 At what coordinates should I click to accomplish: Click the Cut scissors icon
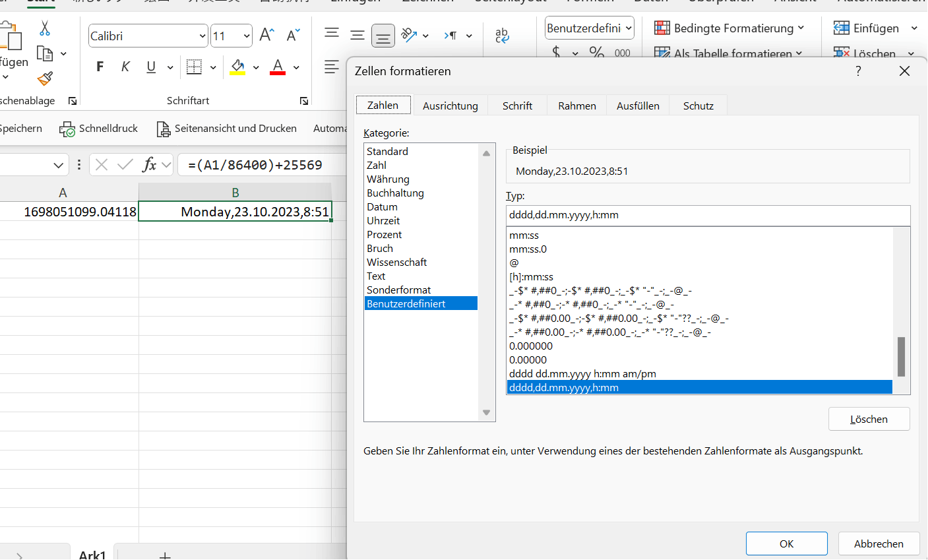[x=45, y=28]
